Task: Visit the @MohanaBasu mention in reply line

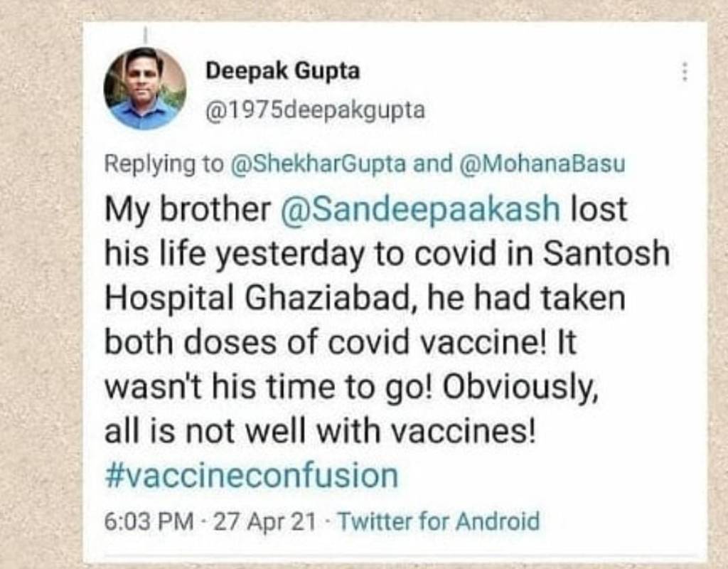Action: [543, 164]
